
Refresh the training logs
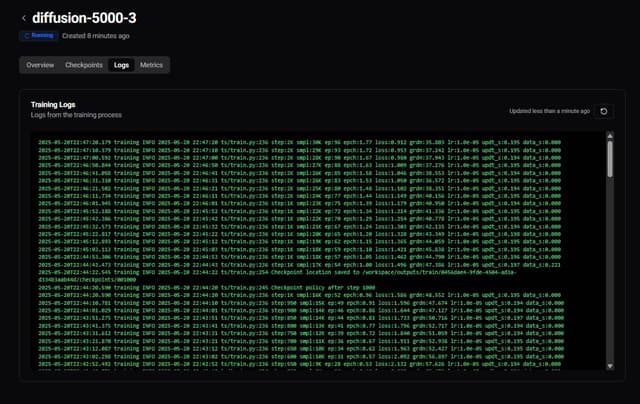click(x=604, y=111)
